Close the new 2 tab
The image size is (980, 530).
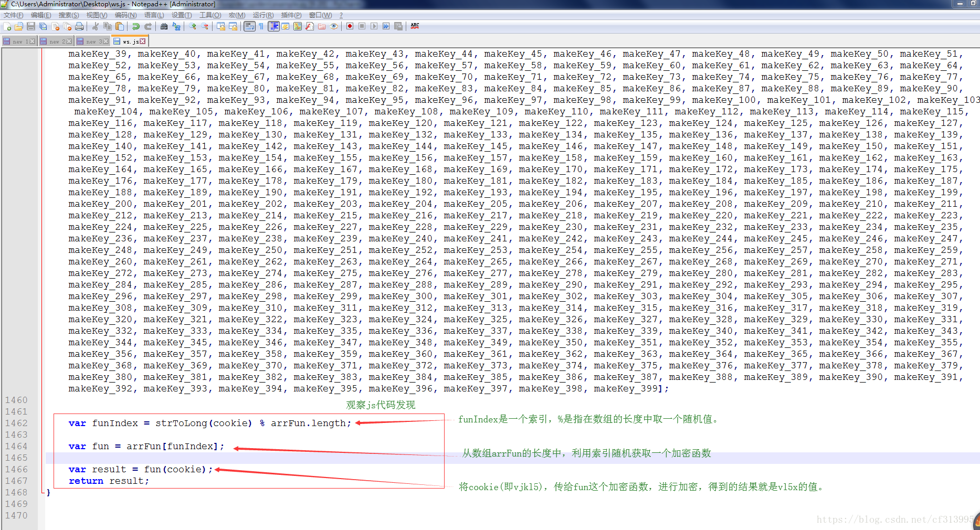point(69,41)
